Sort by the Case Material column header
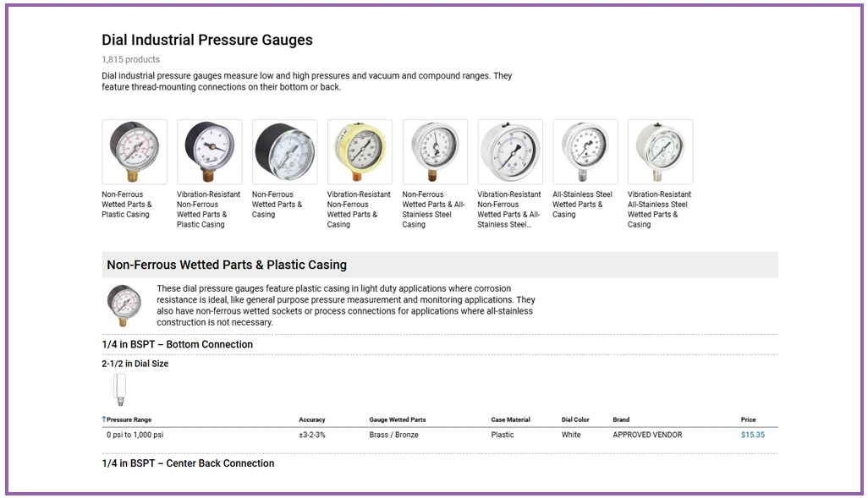This screenshot has height=498, width=868. click(510, 419)
